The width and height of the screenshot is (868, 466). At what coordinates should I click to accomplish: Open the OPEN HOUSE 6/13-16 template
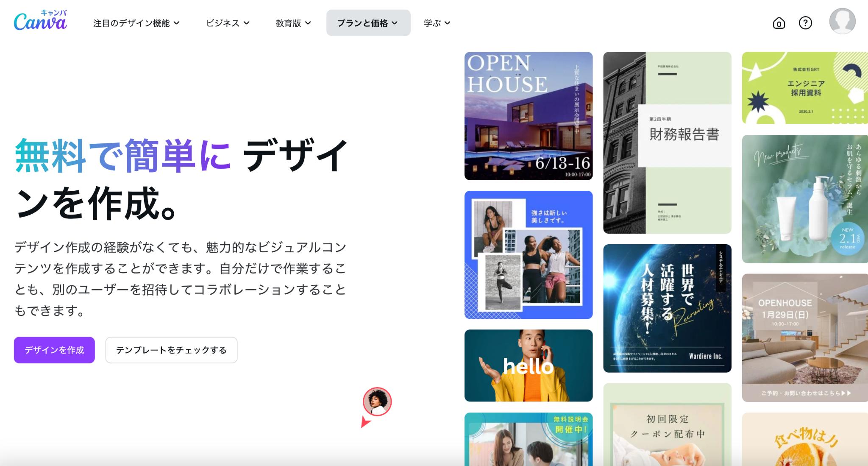(529, 116)
